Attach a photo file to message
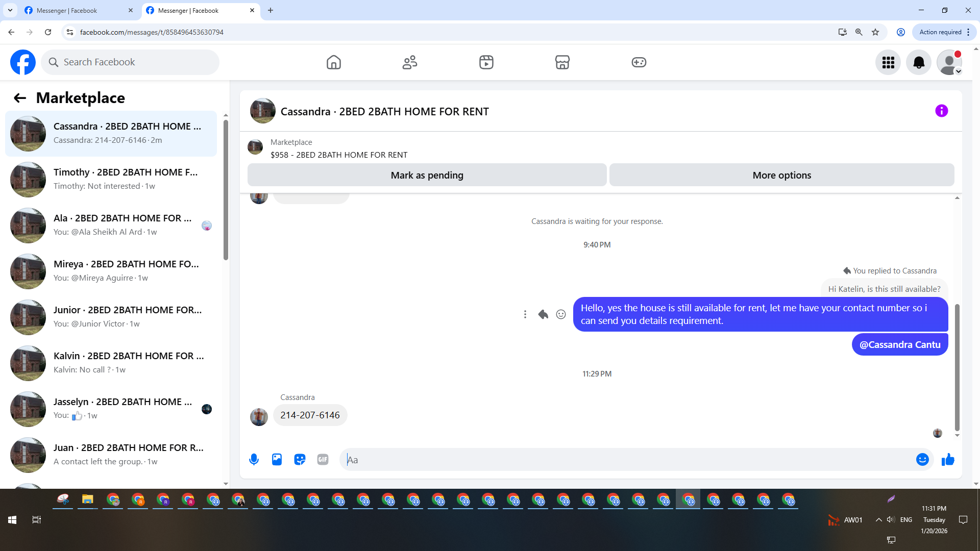980x551 pixels. click(x=277, y=460)
